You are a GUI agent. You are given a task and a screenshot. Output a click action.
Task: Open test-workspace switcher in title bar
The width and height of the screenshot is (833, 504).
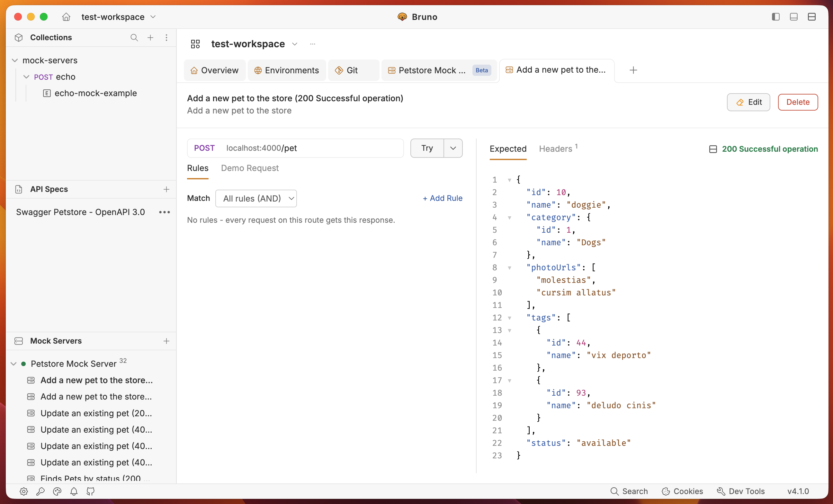[x=118, y=17]
